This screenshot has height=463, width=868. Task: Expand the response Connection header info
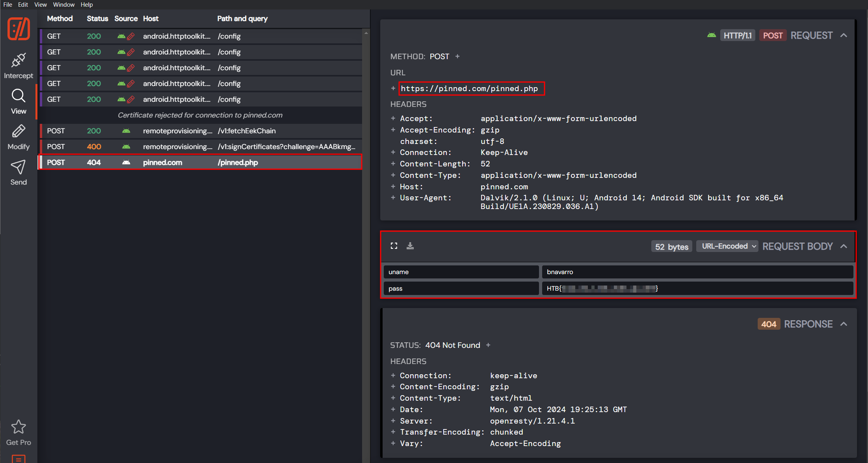pyautogui.click(x=393, y=375)
